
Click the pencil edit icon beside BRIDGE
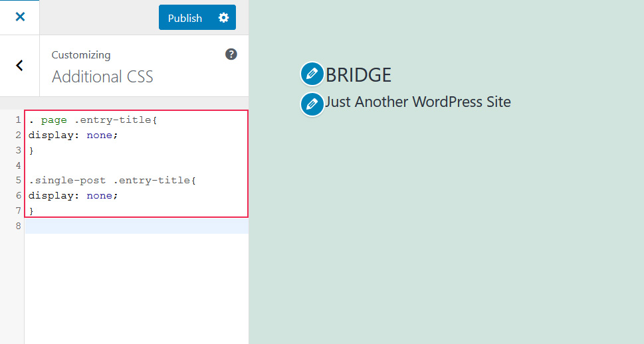point(312,74)
